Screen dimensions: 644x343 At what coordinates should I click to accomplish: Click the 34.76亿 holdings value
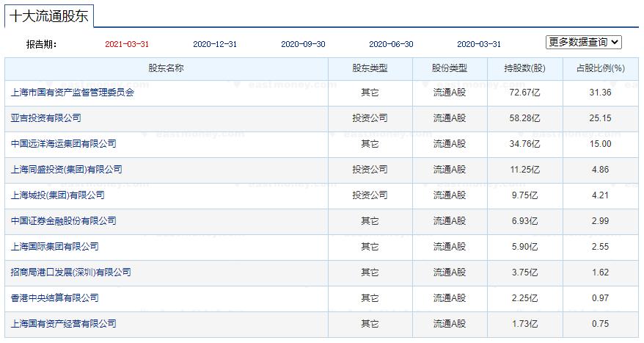pyautogui.click(x=524, y=144)
